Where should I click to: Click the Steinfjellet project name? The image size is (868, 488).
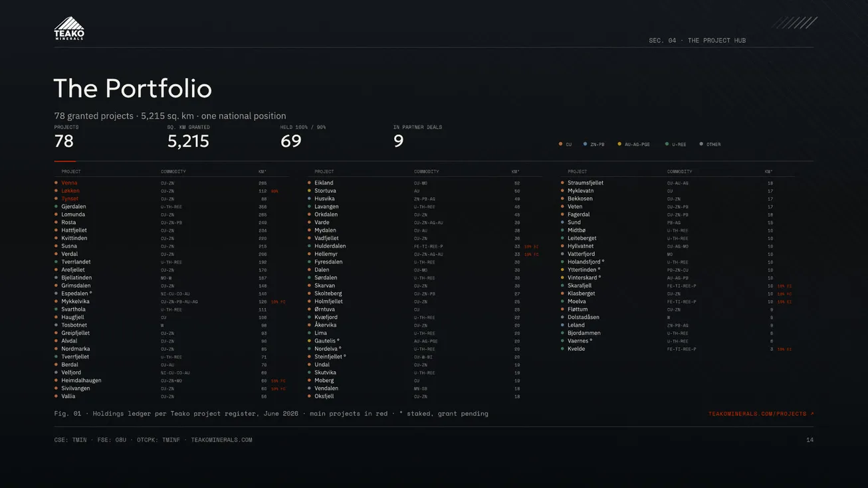coord(330,357)
